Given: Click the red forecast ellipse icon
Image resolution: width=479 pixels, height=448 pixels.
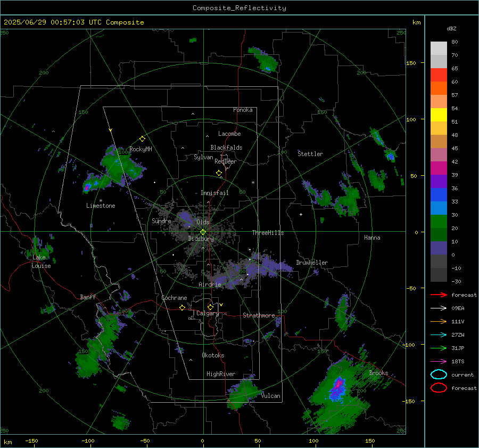Looking at the screenshot, I should click(439, 388).
